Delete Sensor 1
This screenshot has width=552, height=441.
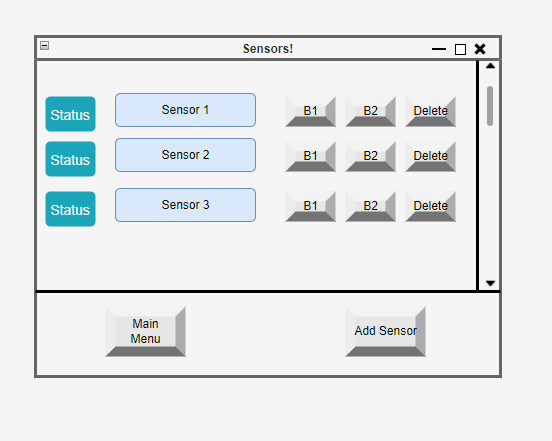430,111
